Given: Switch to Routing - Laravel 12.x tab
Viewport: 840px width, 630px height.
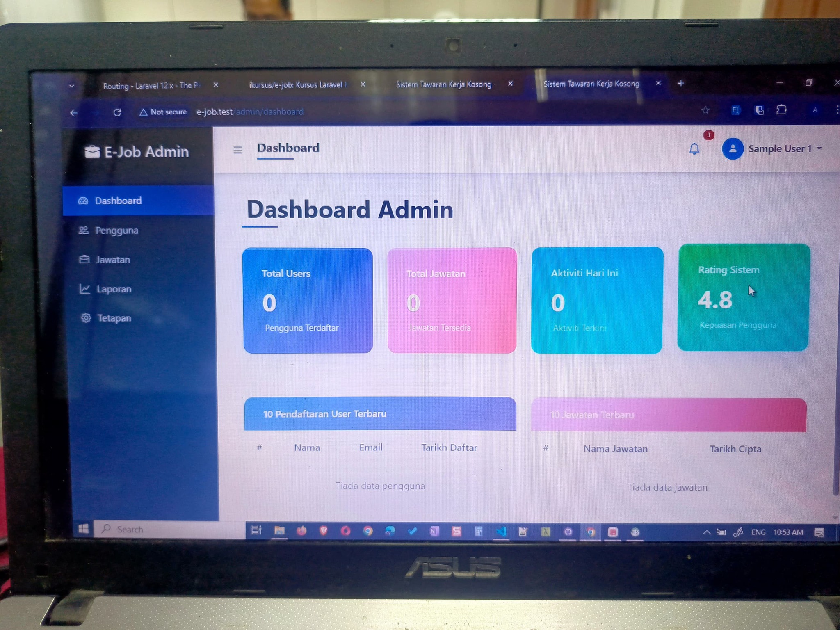Looking at the screenshot, I should [x=151, y=86].
